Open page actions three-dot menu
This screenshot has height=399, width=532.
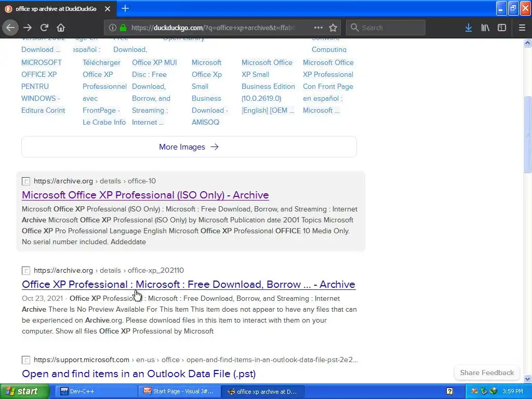pyautogui.click(x=318, y=28)
